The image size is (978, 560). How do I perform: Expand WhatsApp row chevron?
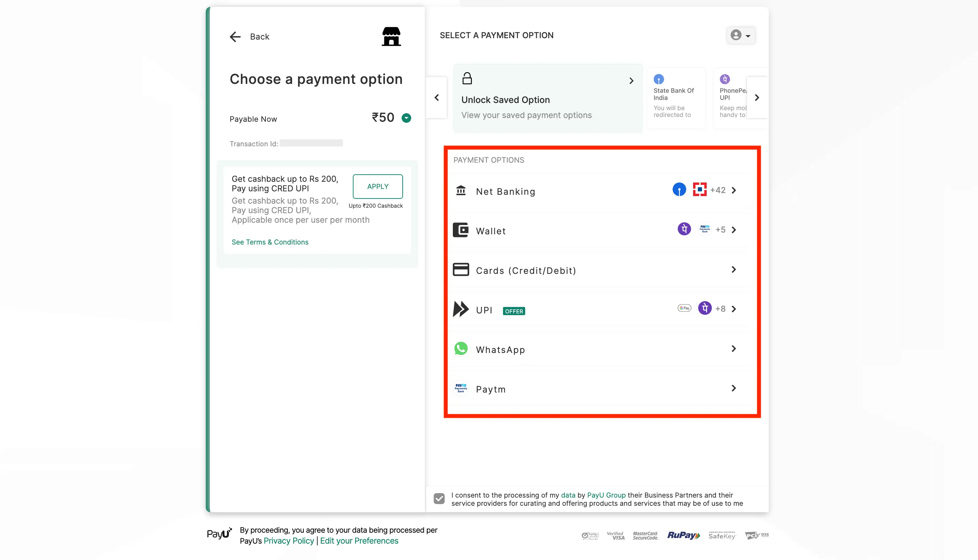[x=734, y=349]
